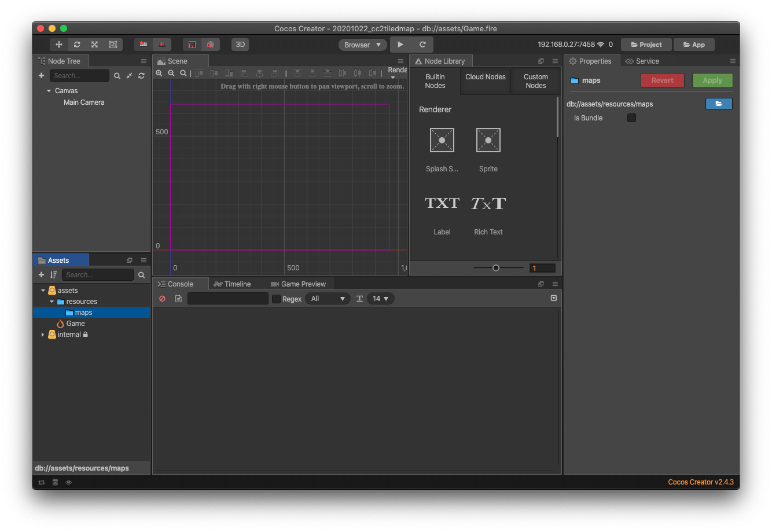Viewport: 772px width, 532px height.
Task: Open the All log-level dropdown
Action: coord(328,299)
